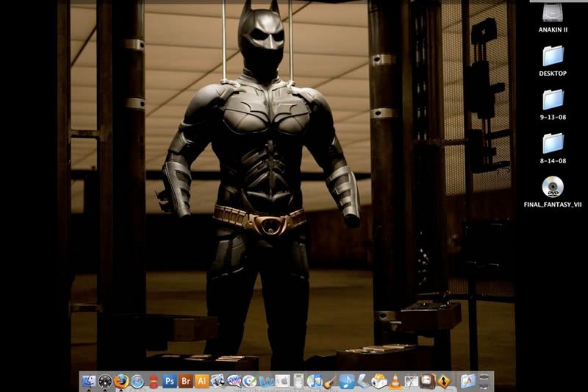
Task: Click the red canister icon in dock
Action: point(154,381)
